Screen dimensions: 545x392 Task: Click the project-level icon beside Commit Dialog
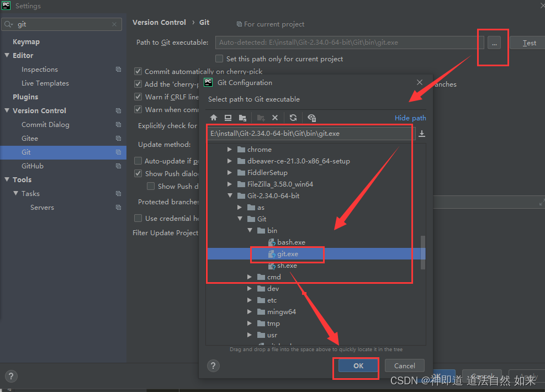coord(119,124)
